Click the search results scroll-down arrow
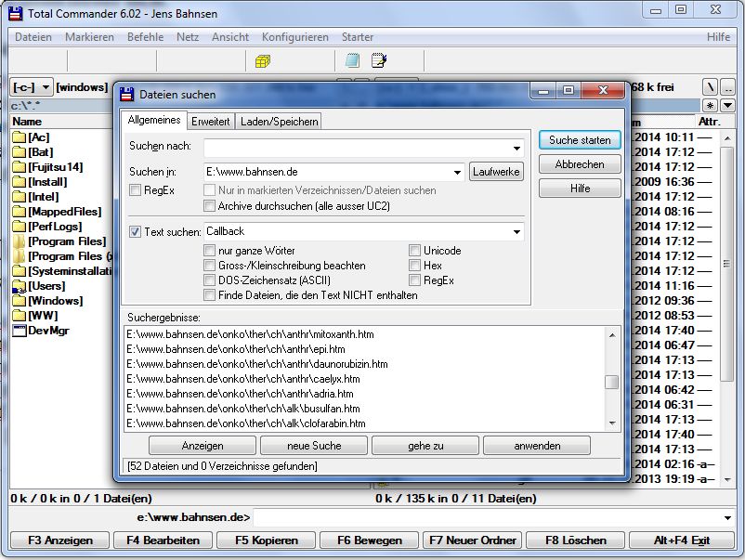This screenshot has height=560, width=745. [x=612, y=423]
